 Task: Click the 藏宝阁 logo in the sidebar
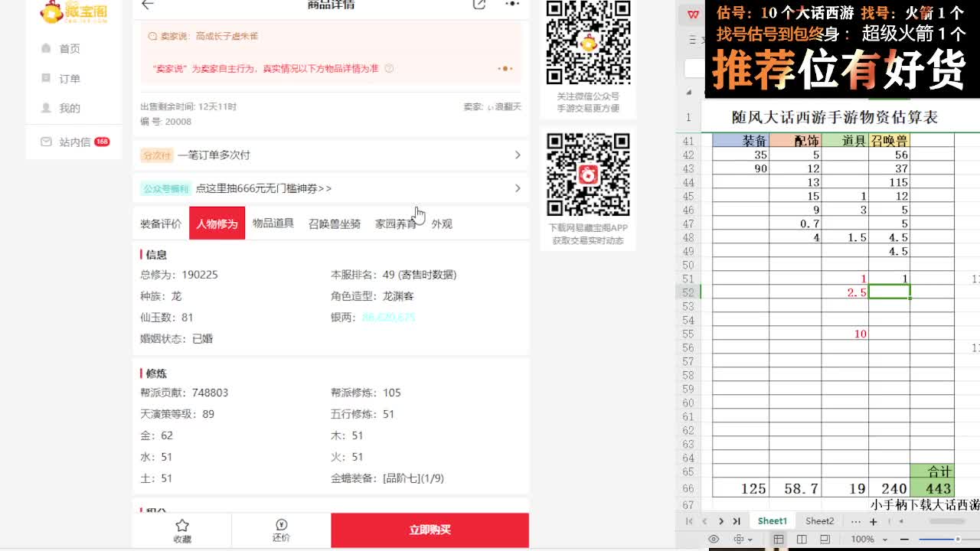point(73,13)
